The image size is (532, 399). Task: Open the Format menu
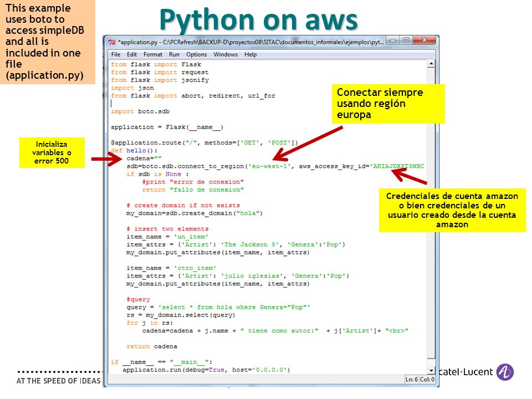[153, 54]
